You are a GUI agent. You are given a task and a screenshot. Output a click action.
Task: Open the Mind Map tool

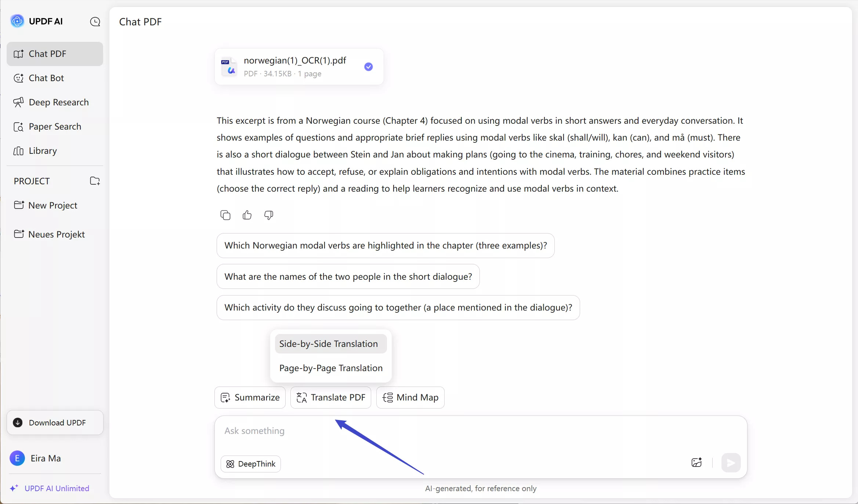tap(410, 398)
